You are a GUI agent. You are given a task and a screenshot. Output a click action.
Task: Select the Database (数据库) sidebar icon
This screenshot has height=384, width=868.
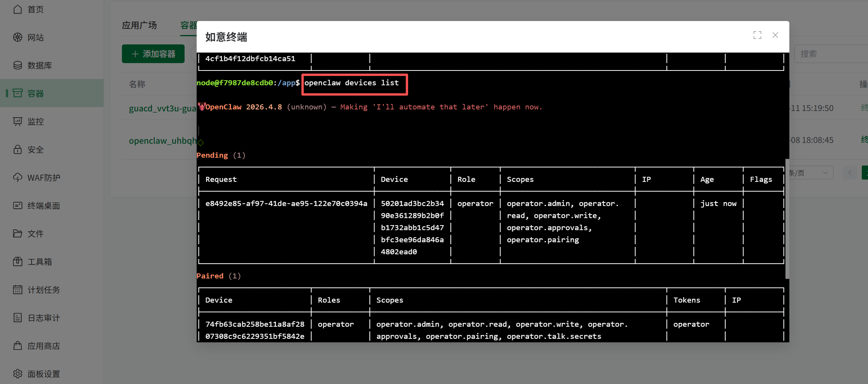(x=18, y=65)
